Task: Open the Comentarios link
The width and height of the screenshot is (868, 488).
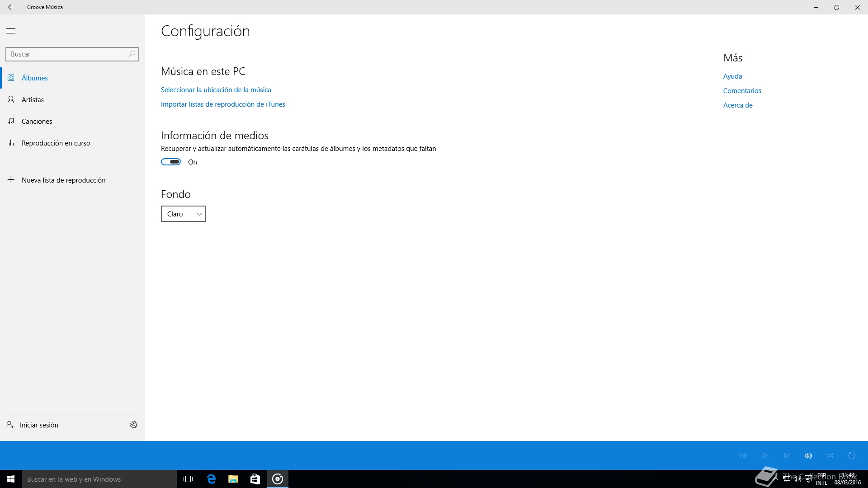Action: pyautogui.click(x=742, y=91)
